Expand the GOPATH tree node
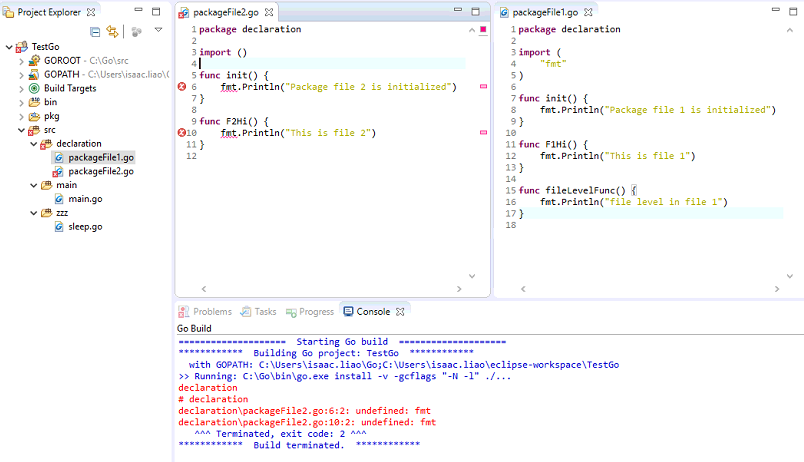 pos(21,74)
